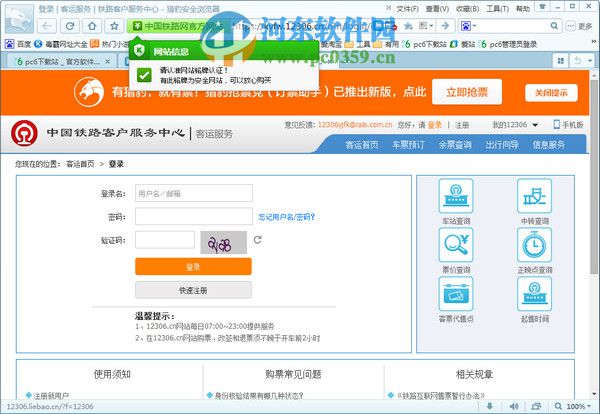Click the download arrow icon in the status bar
This screenshot has height=414, width=600.
tap(489, 406)
